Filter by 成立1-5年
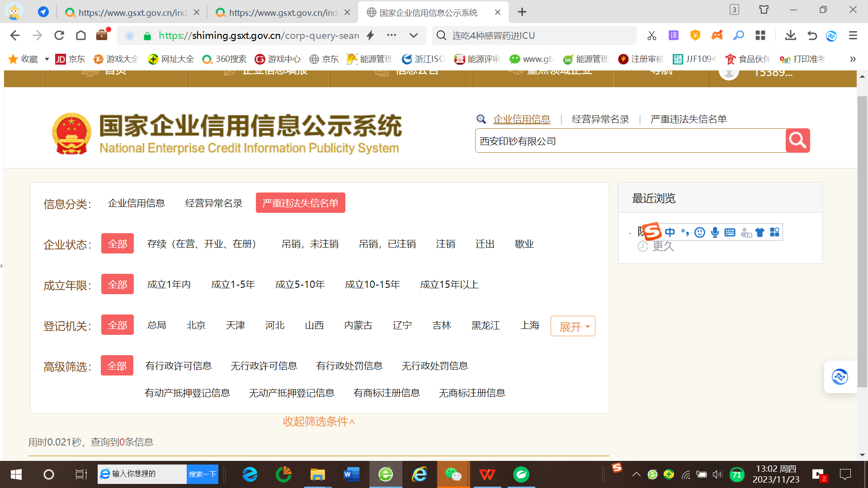Image resolution: width=868 pixels, height=488 pixels. [233, 284]
